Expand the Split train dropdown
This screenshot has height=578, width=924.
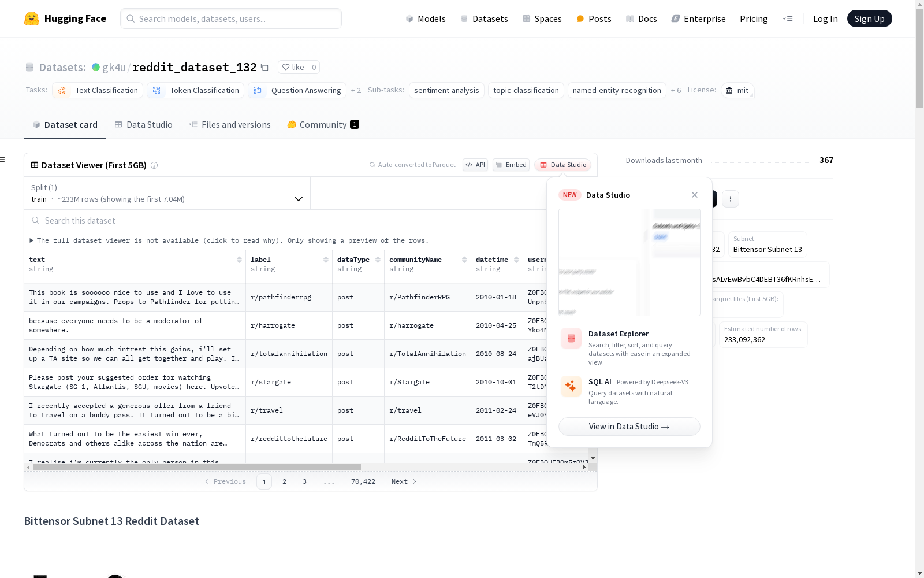[167, 193]
